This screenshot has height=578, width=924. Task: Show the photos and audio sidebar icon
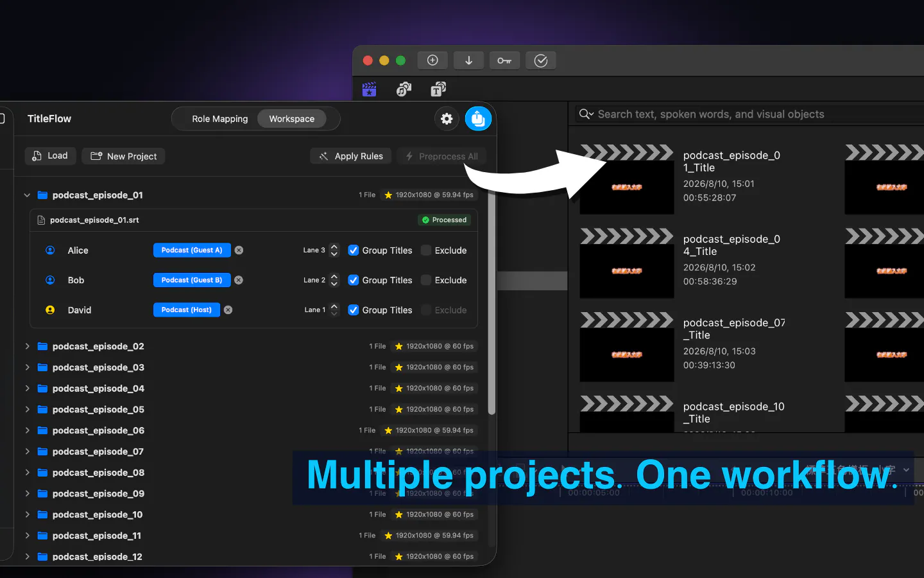[404, 89]
